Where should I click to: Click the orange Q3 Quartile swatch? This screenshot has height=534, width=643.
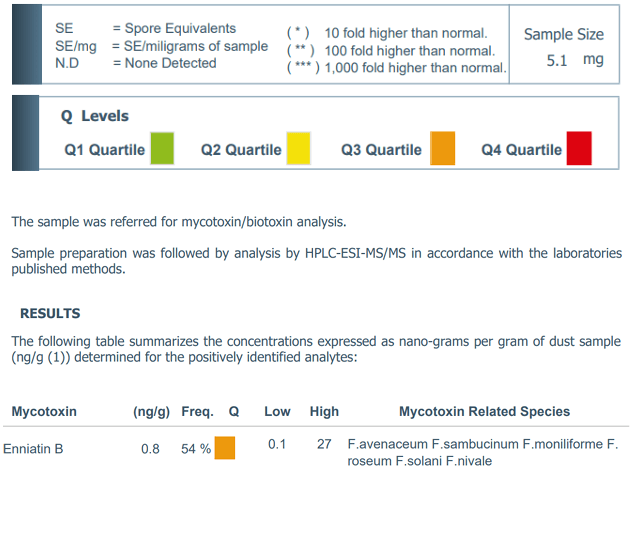tap(442, 148)
